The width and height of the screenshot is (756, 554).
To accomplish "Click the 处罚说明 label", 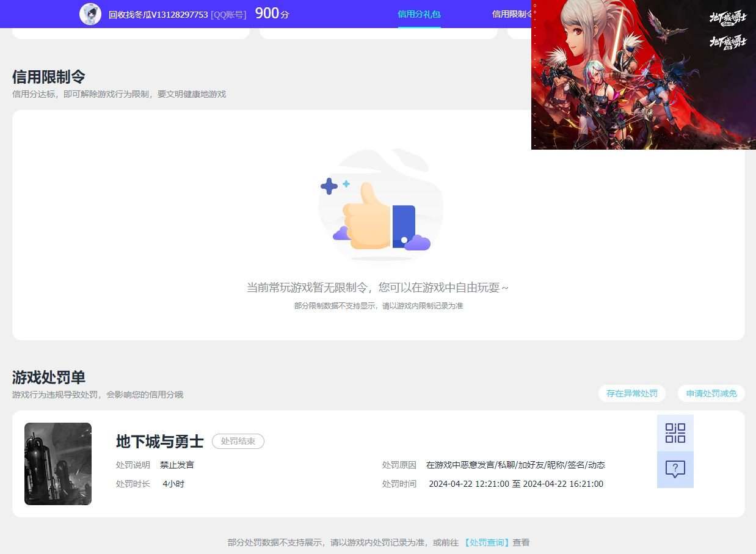I will (x=133, y=465).
